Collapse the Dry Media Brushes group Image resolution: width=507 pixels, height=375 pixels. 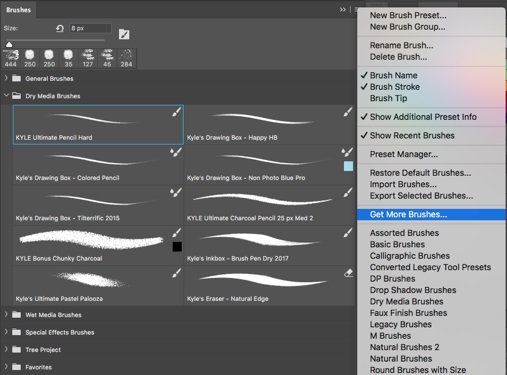[x=6, y=96]
